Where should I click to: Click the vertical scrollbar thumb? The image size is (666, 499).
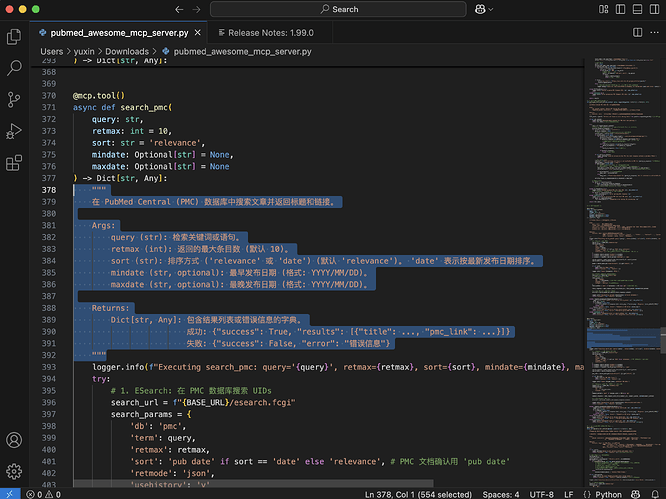(663, 340)
